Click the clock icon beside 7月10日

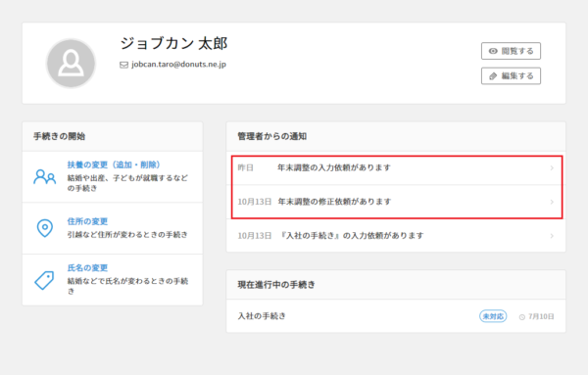[522, 317]
